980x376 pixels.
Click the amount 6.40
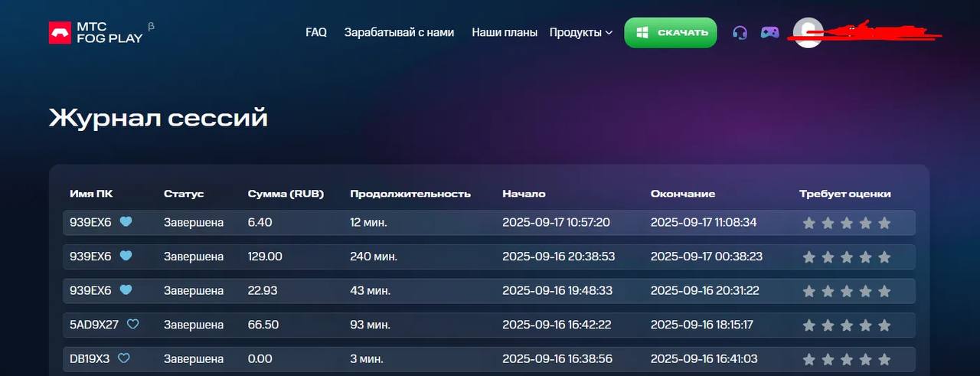click(x=260, y=222)
